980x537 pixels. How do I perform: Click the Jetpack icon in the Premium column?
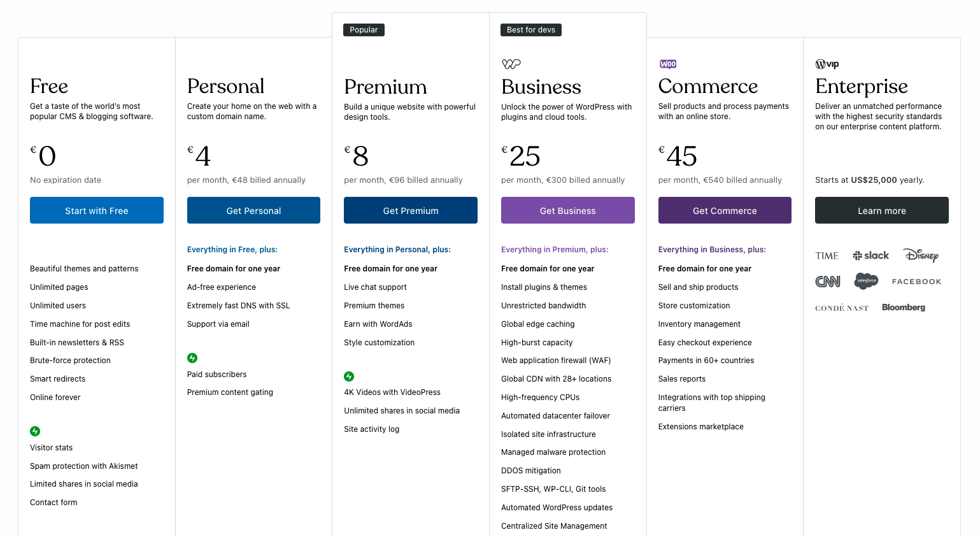pyautogui.click(x=349, y=376)
